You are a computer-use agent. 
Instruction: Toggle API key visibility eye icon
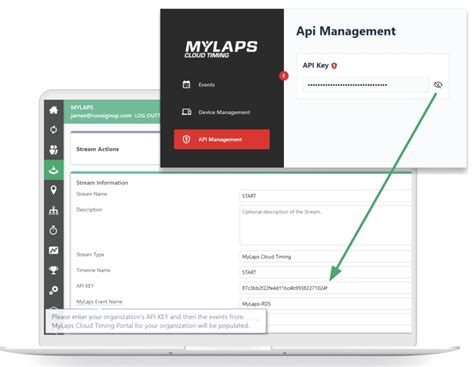(438, 85)
